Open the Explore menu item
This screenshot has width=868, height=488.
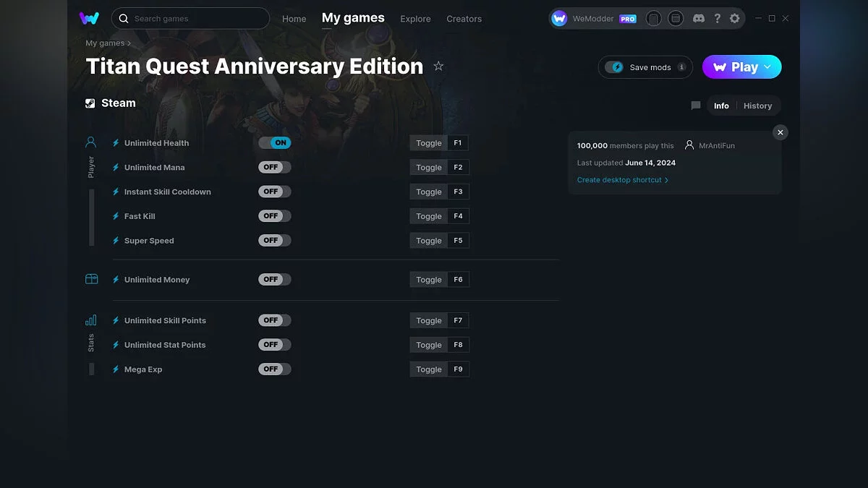415,19
